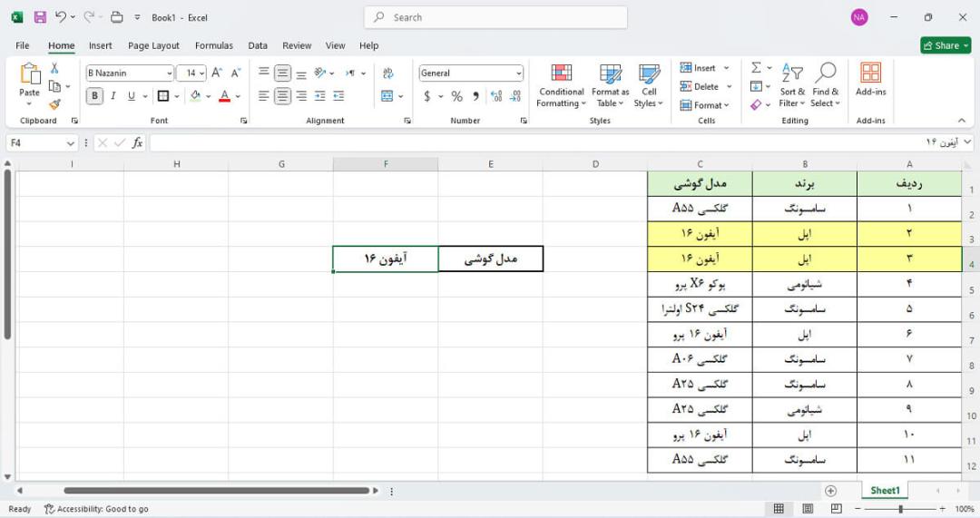Click Accessibility: Good to go status
This screenshot has width=980, height=518.
pos(96,509)
